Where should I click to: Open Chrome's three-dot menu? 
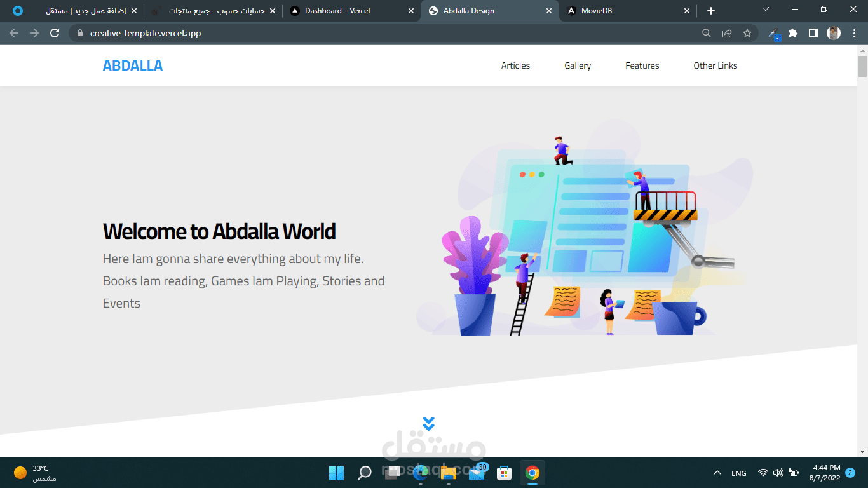pos(854,33)
